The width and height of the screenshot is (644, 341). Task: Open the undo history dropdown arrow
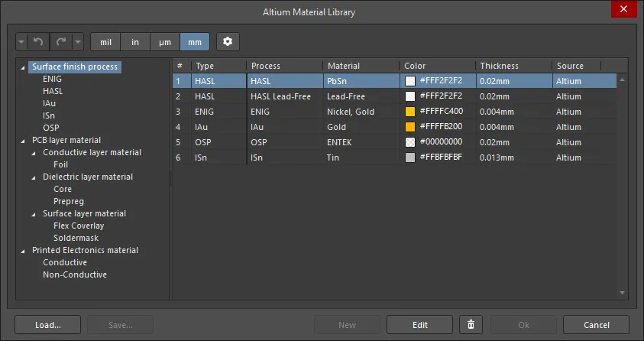tap(21, 42)
